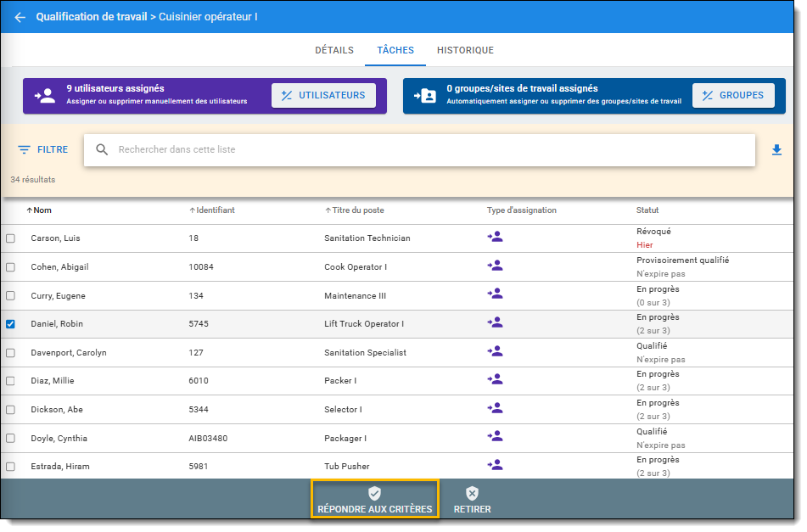Click the search field in list
Image resolution: width=807 pixels, height=532 pixels.
pos(424,150)
